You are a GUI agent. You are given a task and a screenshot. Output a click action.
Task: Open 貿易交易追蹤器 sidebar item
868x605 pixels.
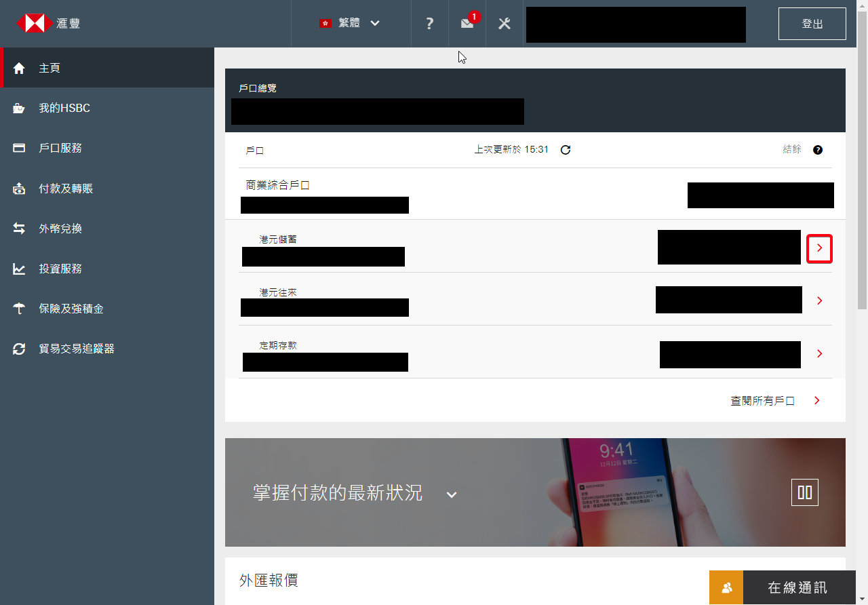(x=77, y=349)
